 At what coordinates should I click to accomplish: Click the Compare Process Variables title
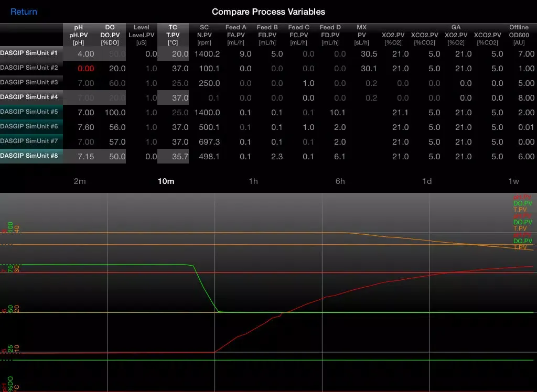(x=268, y=12)
